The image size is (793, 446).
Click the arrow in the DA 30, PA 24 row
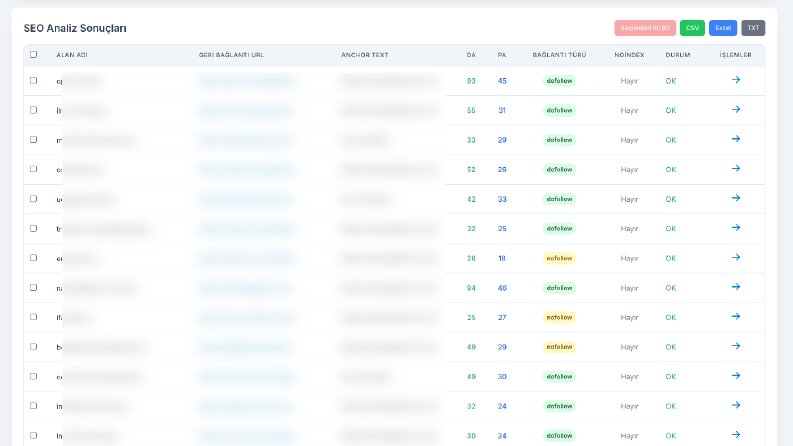tap(736, 435)
